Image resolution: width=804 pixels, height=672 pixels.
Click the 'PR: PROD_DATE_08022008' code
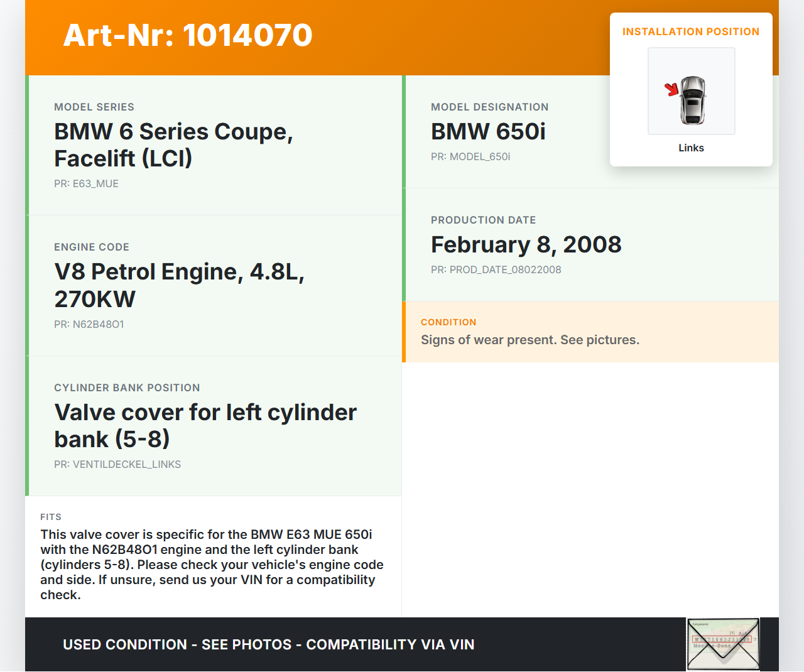click(496, 269)
